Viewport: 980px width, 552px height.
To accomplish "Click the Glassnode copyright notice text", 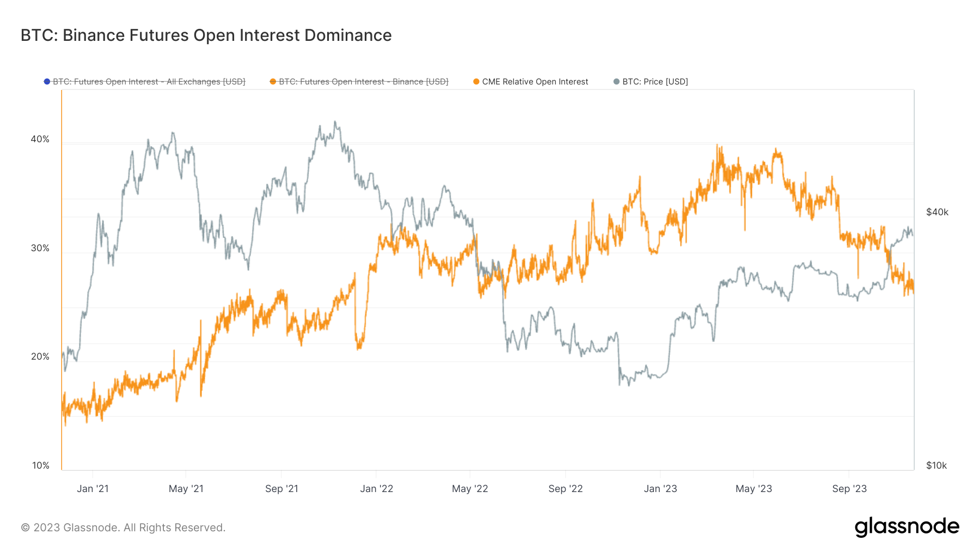I will [123, 527].
